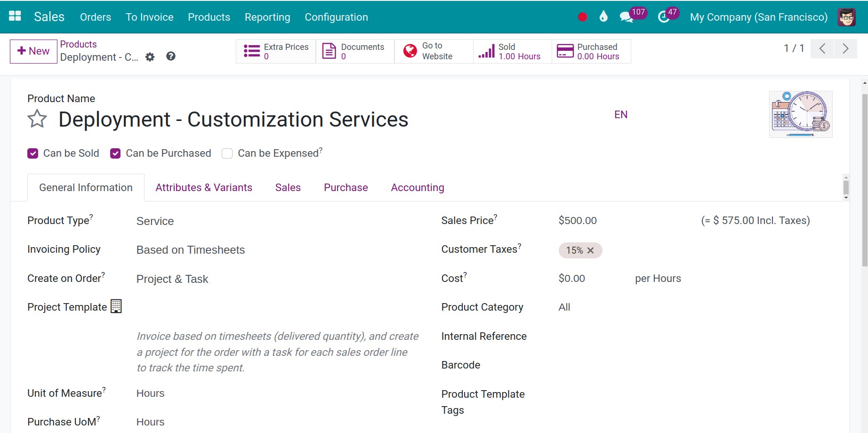
Task: Open the Odoo apps menu grid
Action: (x=15, y=16)
